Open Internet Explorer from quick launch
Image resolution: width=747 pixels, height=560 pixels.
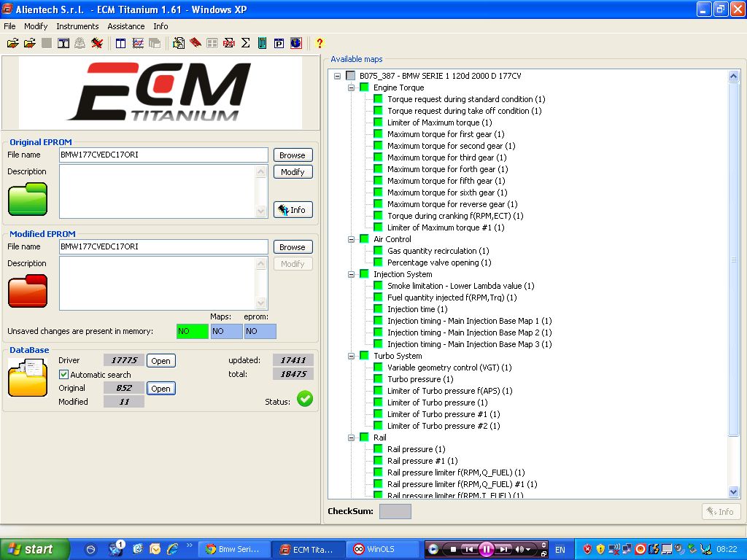(x=172, y=549)
